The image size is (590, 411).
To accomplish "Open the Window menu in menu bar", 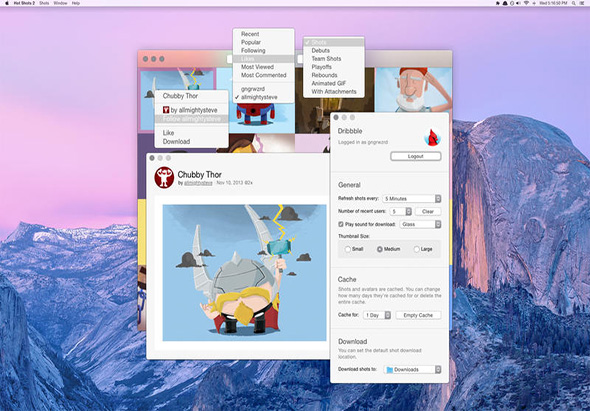I will [60, 3].
